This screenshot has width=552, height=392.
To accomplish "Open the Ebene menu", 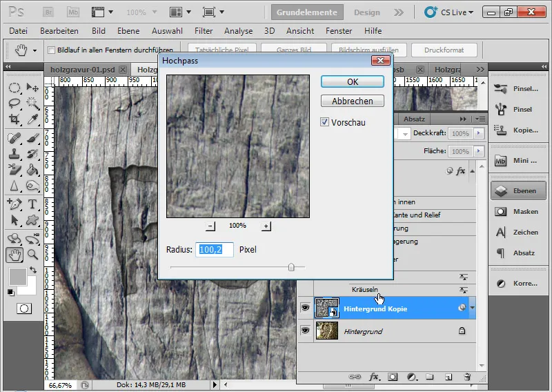I will coord(128,31).
